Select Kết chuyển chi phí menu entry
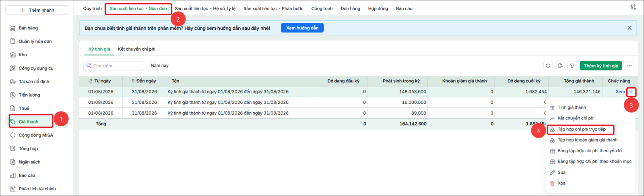This screenshot has height=196, width=644. point(576,118)
